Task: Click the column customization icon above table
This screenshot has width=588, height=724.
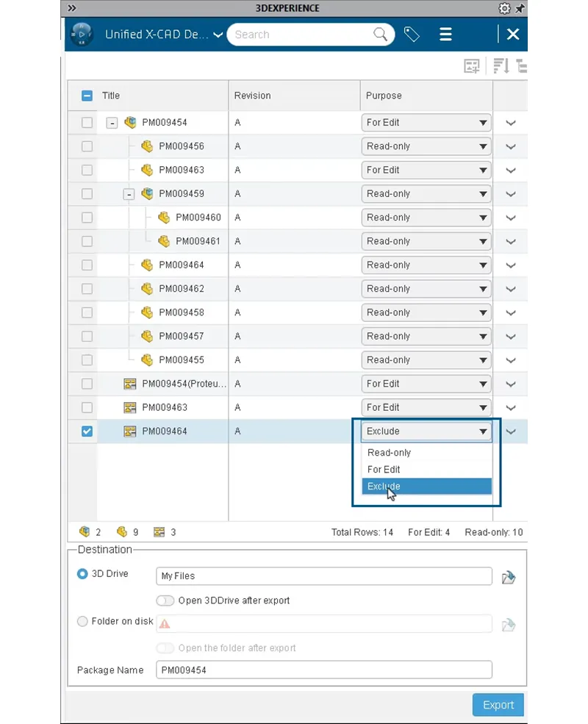Action: coord(472,66)
